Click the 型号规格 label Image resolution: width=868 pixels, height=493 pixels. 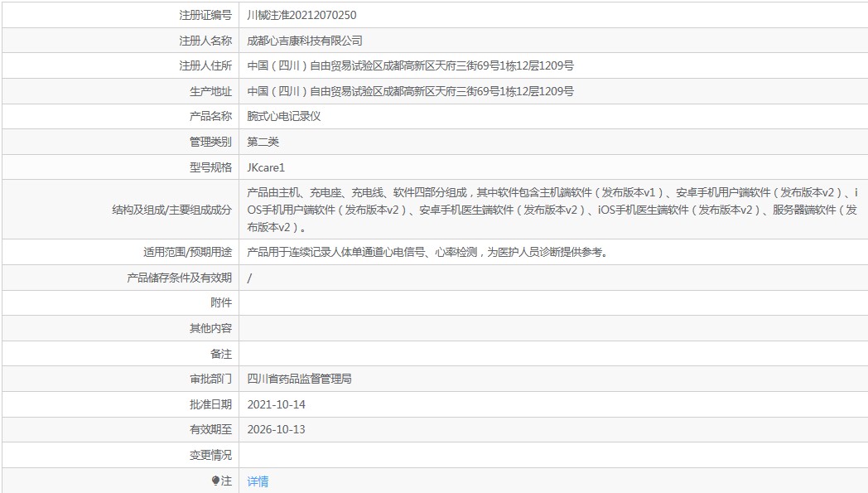210,167
